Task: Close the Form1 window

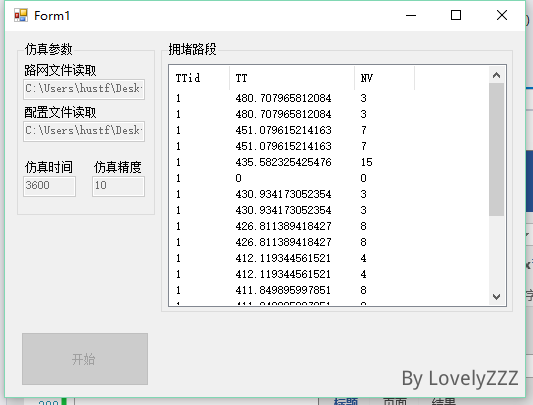Action: click(x=502, y=15)
